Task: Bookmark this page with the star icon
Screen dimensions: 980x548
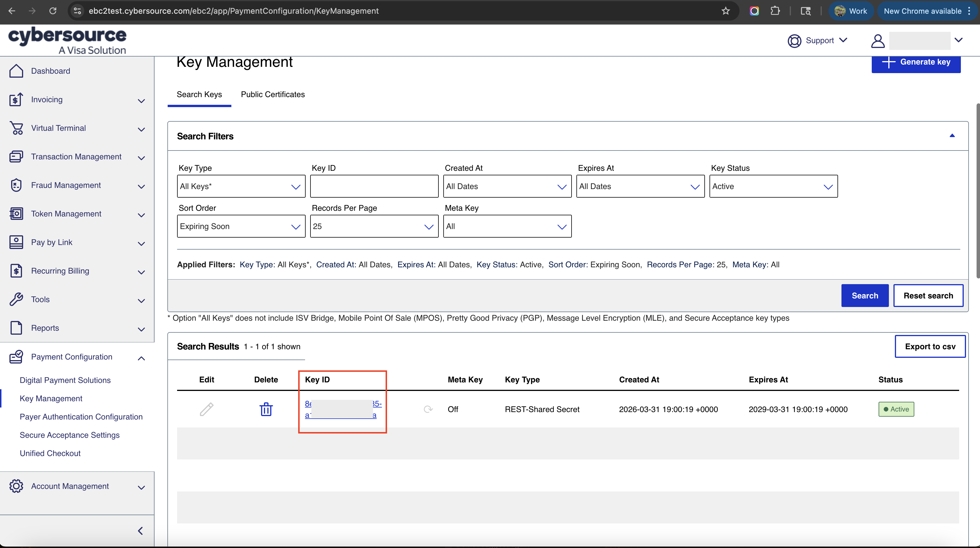Action: click(x=726, y=11)
